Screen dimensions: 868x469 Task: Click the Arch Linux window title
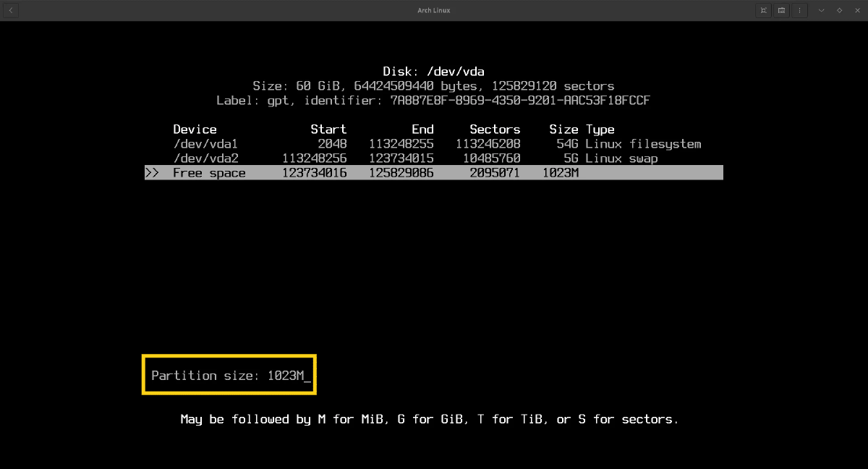(x=433, y=10)
